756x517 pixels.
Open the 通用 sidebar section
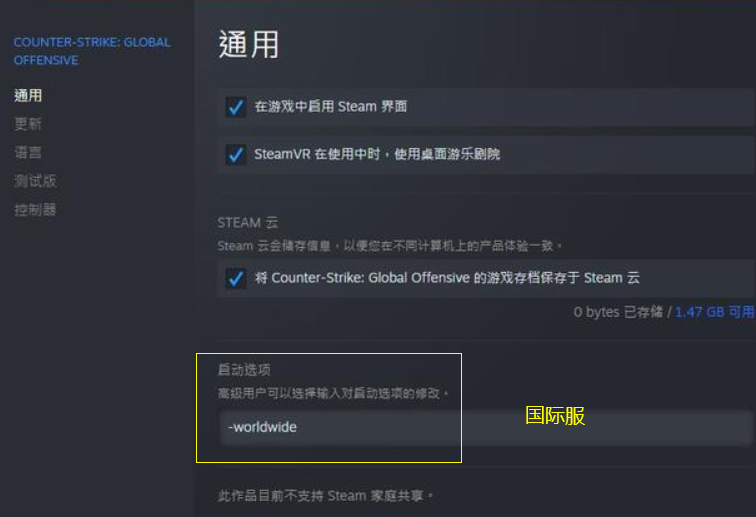(x=28, y=95)
